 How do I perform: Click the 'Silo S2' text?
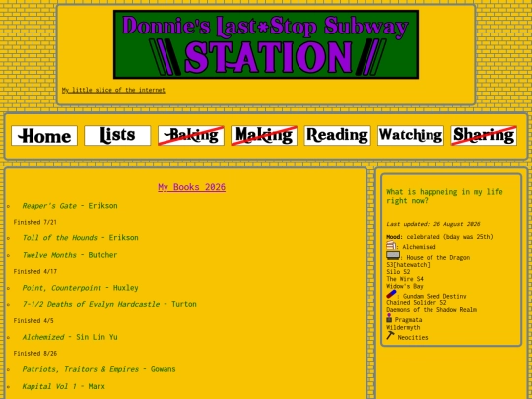coord(398,272)
